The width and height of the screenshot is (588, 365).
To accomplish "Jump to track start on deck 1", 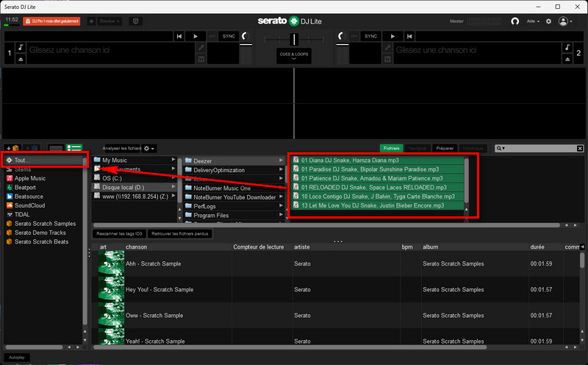I will click(179, 36).
